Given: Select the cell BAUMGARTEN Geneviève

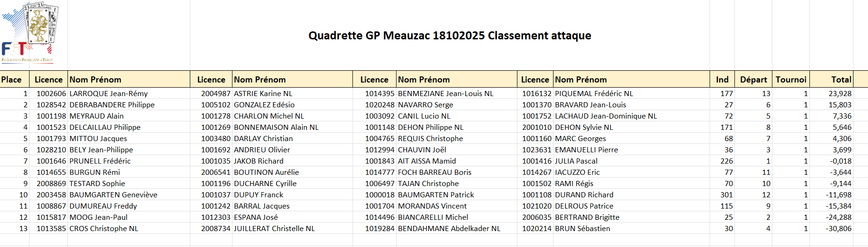Looking at the screenshot, I should (113, 195).
